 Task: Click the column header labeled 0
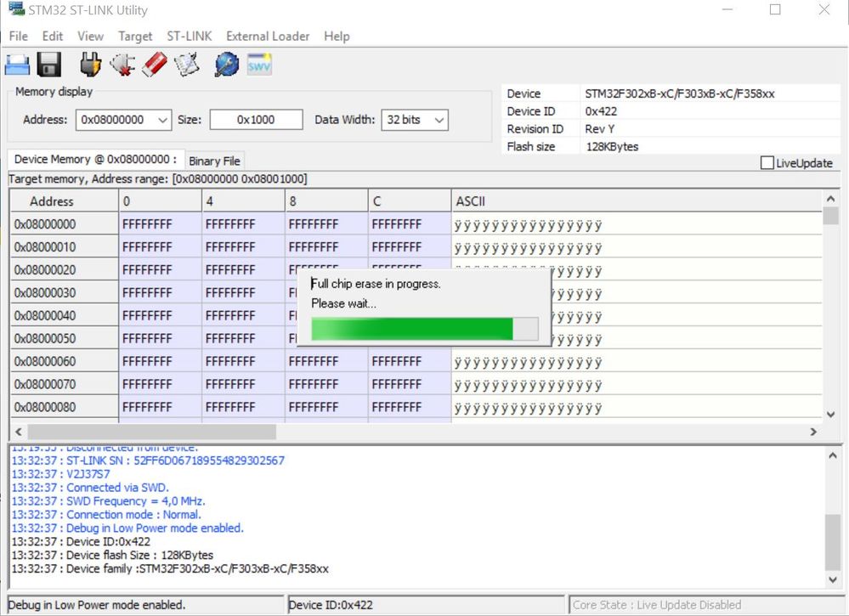pos(161,201)
